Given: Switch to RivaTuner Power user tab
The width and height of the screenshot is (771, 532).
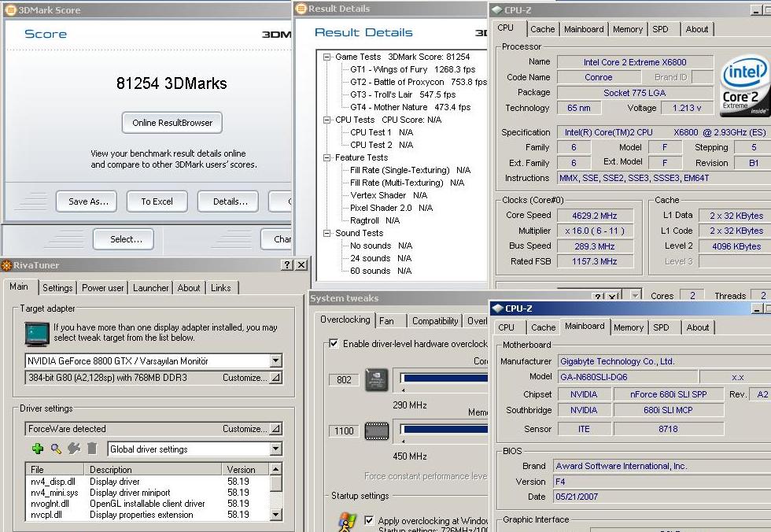Looking at the screenshot, I should (103, 288).
